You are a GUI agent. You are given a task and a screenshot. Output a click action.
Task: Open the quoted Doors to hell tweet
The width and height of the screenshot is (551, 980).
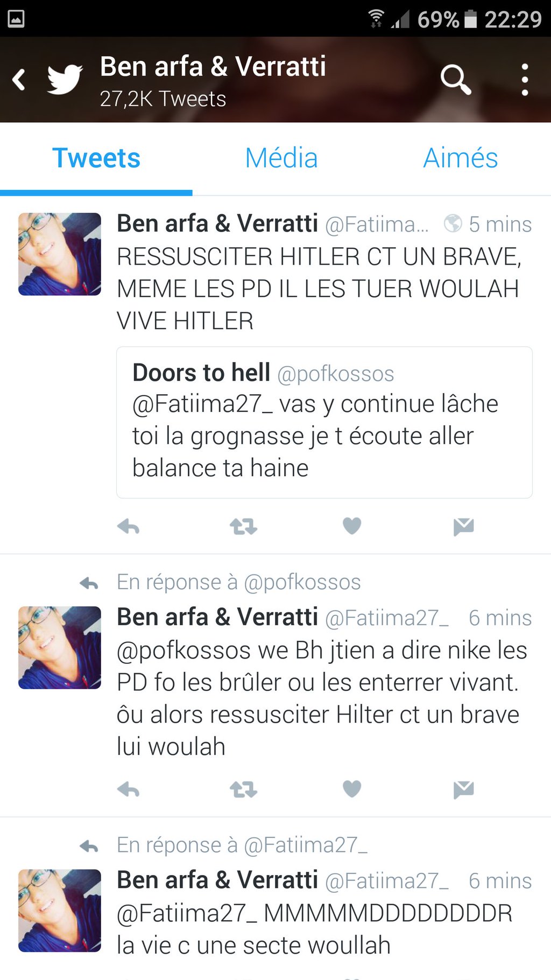[324, 422]
